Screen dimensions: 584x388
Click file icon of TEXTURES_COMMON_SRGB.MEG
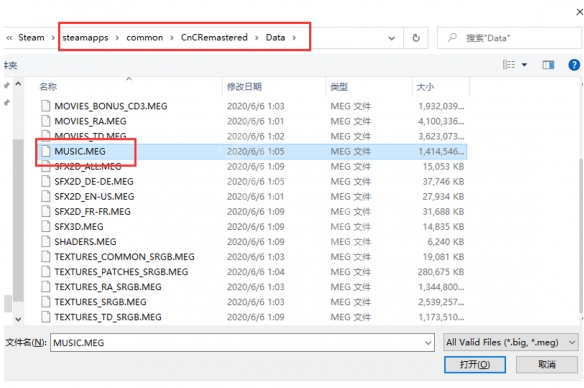click(x=45, y=257)
